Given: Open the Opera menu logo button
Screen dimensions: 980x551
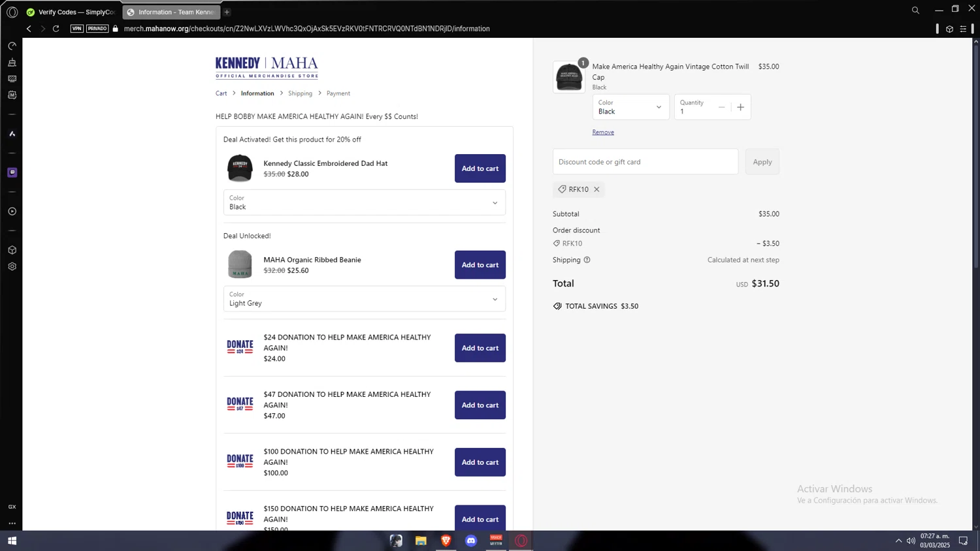Looking at the screenshot, I should 12,12.
